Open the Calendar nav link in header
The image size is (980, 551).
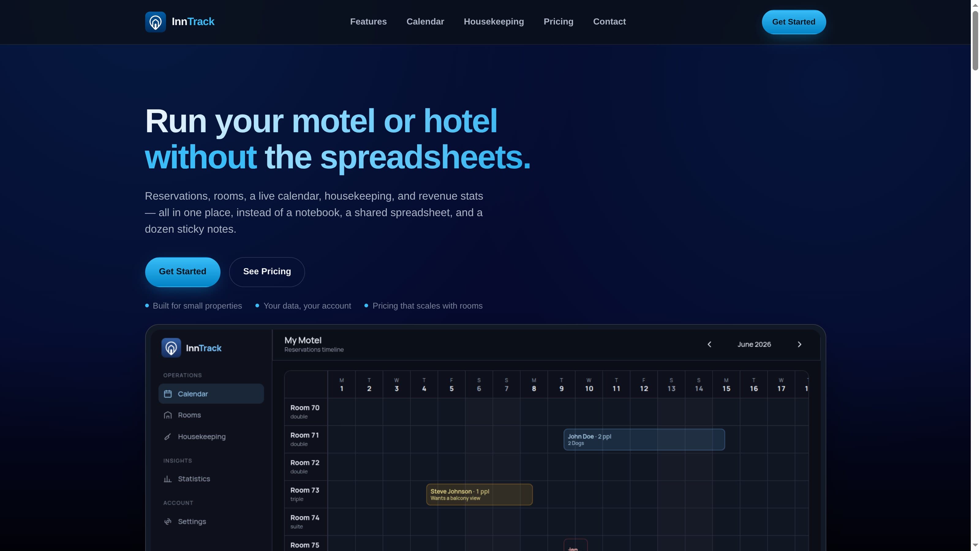pyautogui.click(x=425, y=22)
